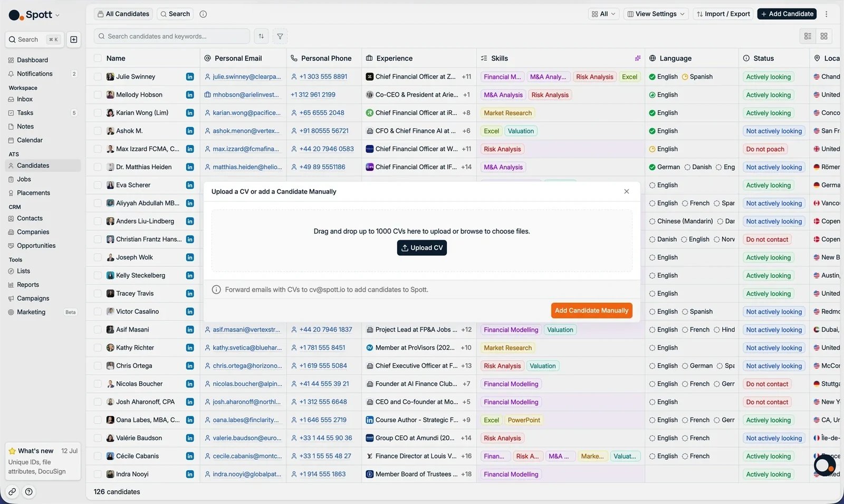Select the Risk Analysis tag for Max Izzard
This screenshot has height=504, width=844.
pyautogui.click(x=502, y=149)
